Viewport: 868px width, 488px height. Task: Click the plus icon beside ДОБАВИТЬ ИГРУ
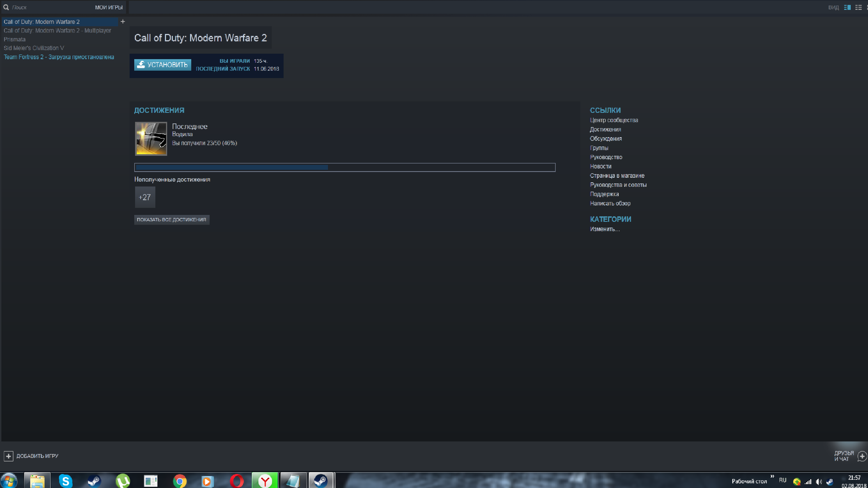tap(8, 456)
